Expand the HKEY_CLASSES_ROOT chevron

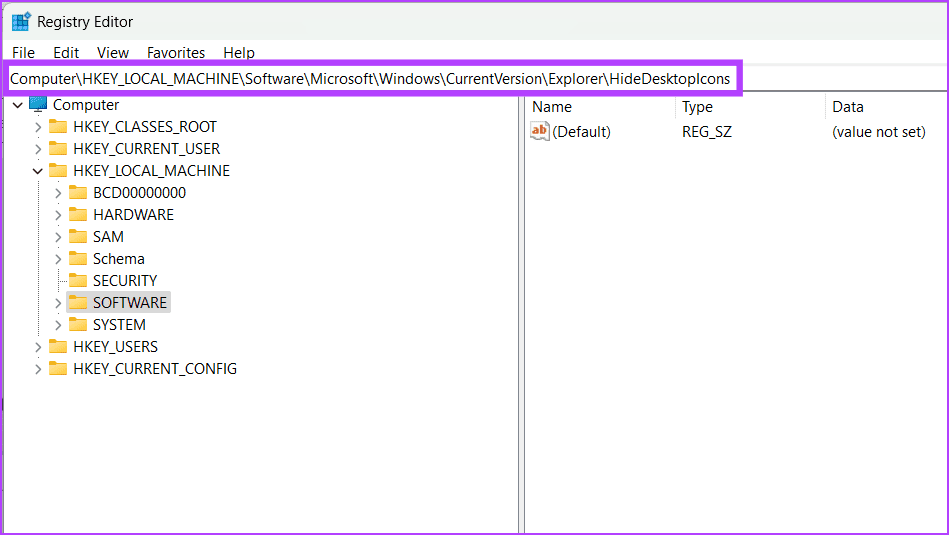coord(38,127)
